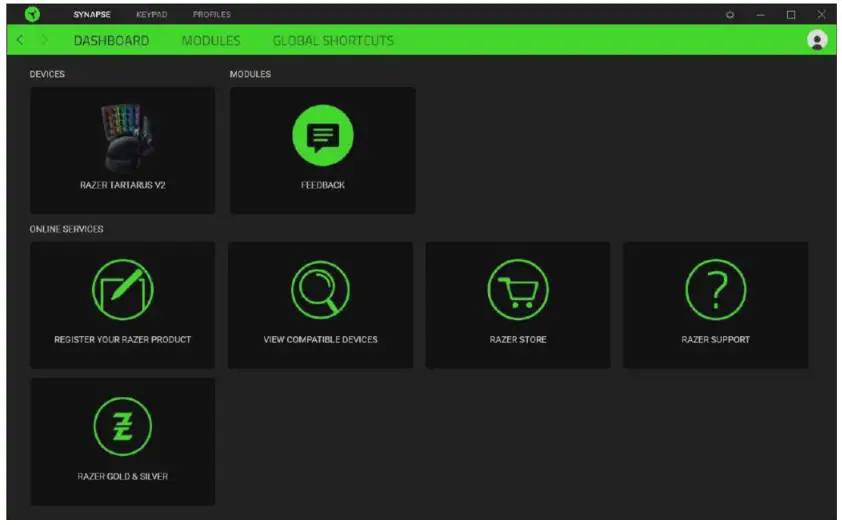Click the back navigation arrow
842x525 pixels.
(20, 40)
